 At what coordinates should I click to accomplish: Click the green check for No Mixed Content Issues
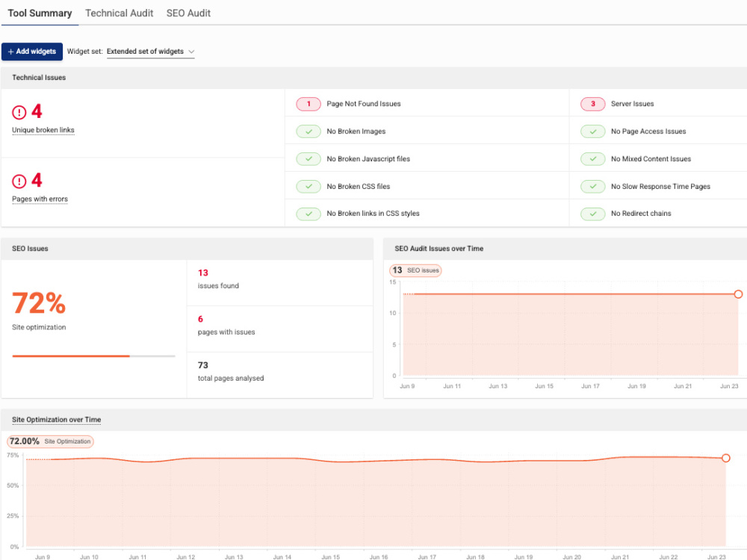pos(592,158)
